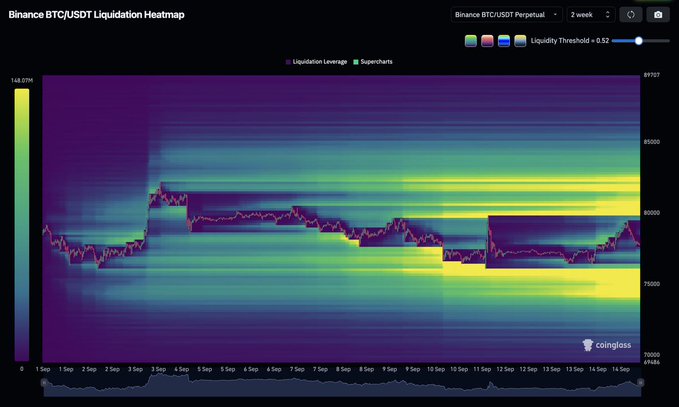
Task: Click the 89707 price axis label
Action: [x=652, y=75]
